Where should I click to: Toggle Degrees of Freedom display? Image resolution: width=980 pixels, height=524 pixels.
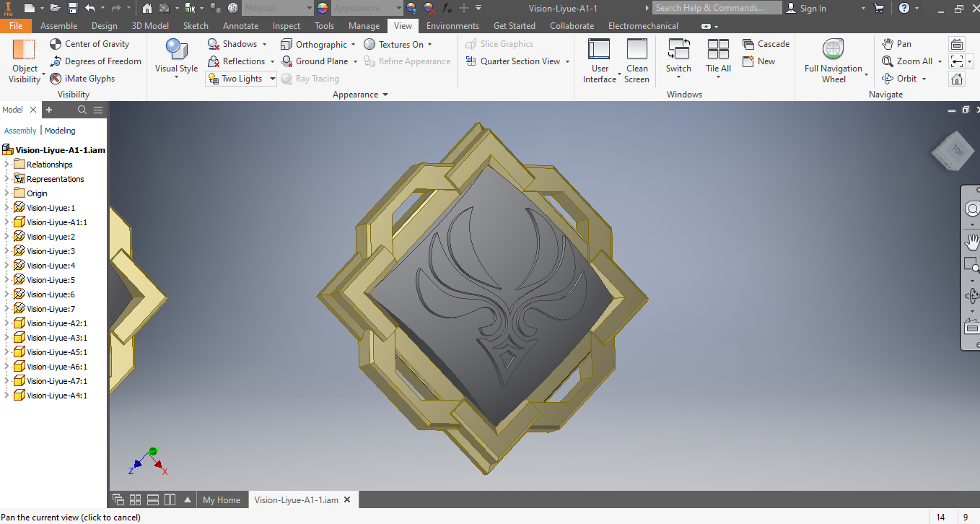95,61
